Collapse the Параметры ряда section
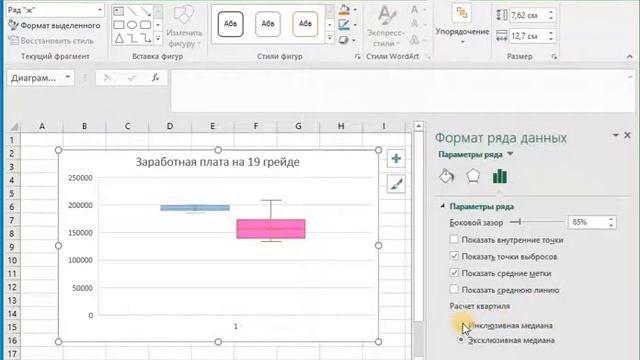 [442, 206]
